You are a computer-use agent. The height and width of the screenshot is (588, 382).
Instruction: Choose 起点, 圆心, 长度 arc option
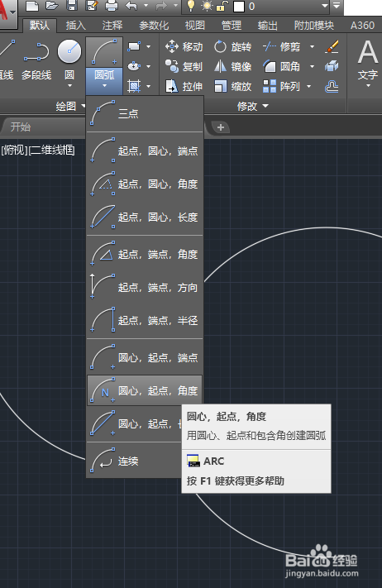[145, 217]
